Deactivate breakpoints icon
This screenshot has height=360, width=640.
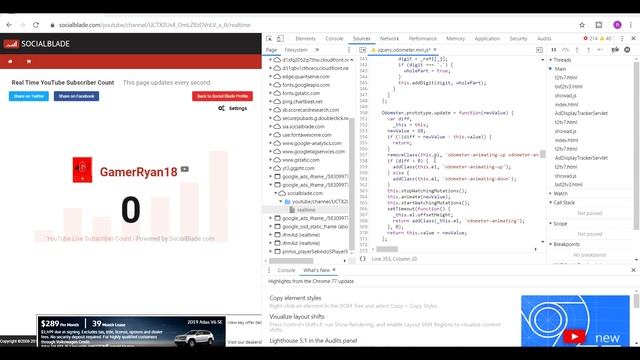pos(615,50)
